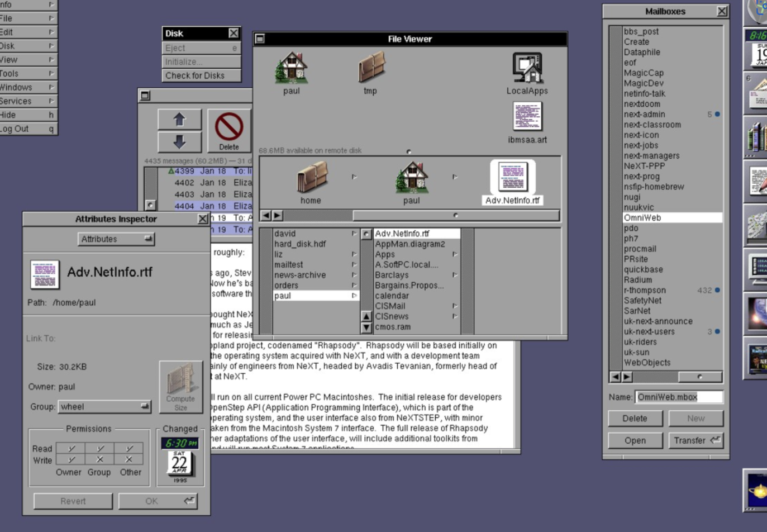Click the Transfer button in Mailboxes
767x532 pixels.
(x=695, y=440)
